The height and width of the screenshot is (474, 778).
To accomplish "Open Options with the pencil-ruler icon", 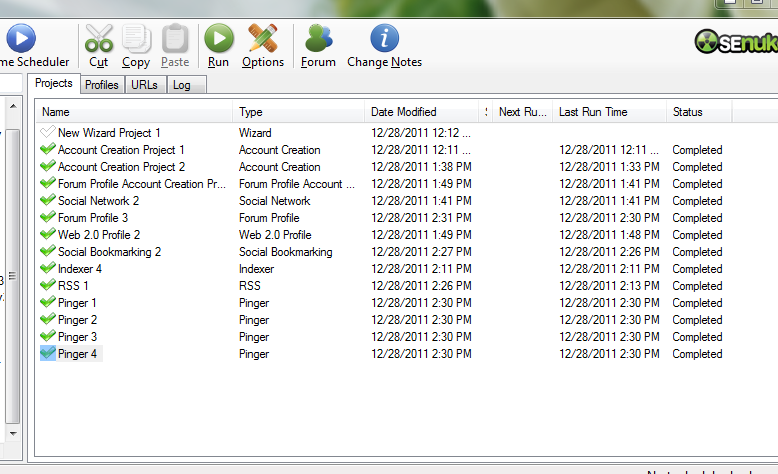I will (263, 39).
